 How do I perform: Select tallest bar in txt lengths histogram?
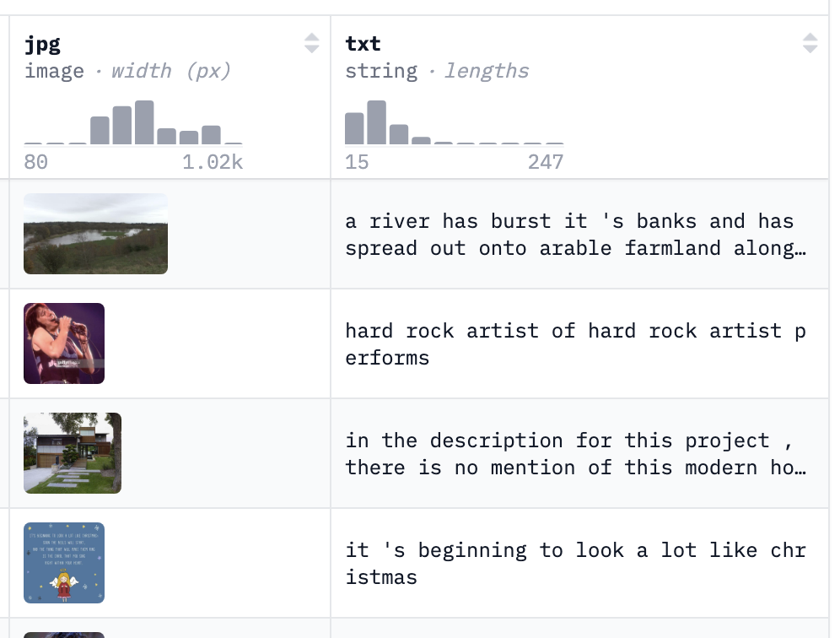click(376, 123)
